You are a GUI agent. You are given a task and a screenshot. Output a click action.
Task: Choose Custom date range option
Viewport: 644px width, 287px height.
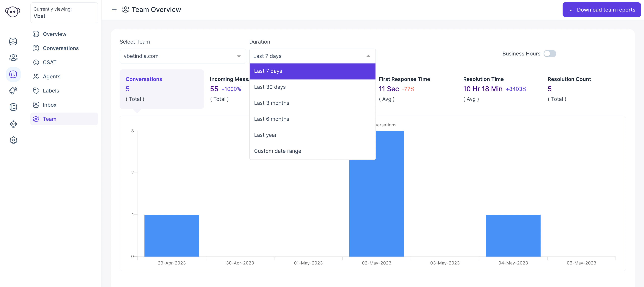(312, 151)
